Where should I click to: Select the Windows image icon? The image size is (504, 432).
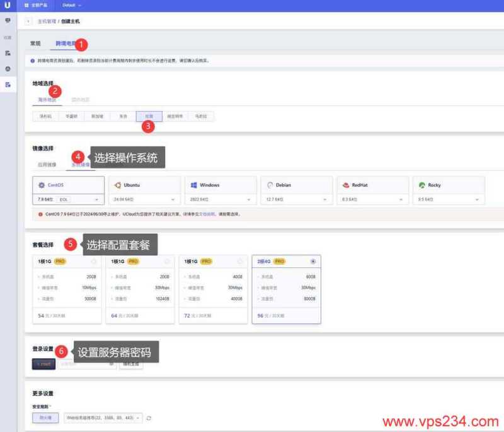click(194, 184)
